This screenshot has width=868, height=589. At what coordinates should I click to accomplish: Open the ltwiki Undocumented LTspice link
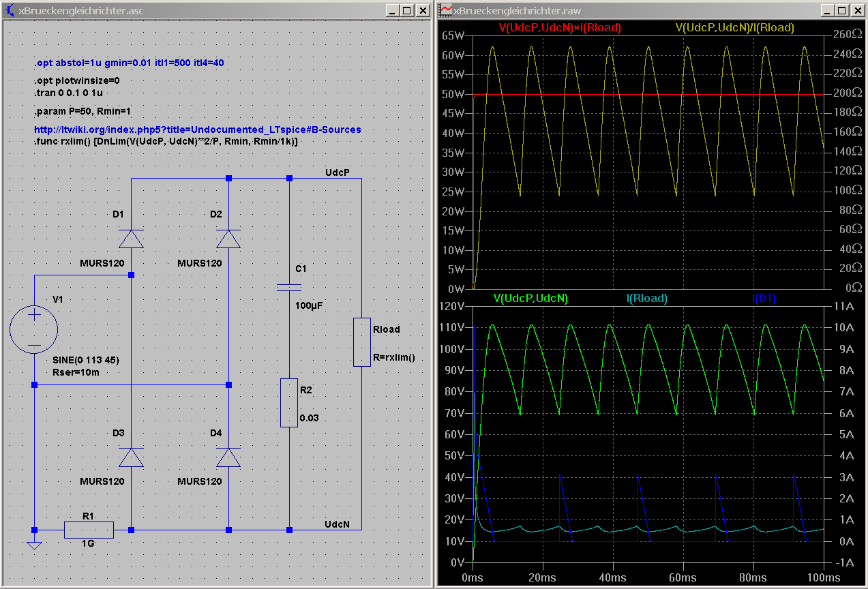[198, 130]
